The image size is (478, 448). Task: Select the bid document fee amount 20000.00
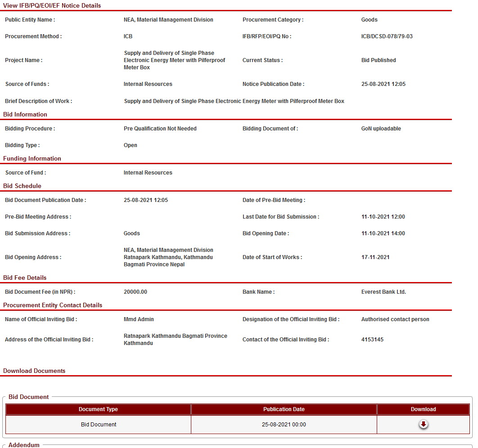[x=135, y=292]
